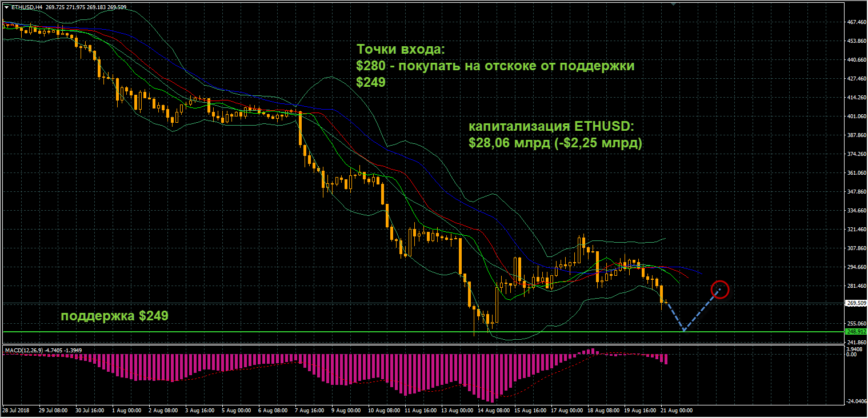Click the '5 Aug 00:00' time axis label
Screen dimensions: 868x418
tap(236, 411)
